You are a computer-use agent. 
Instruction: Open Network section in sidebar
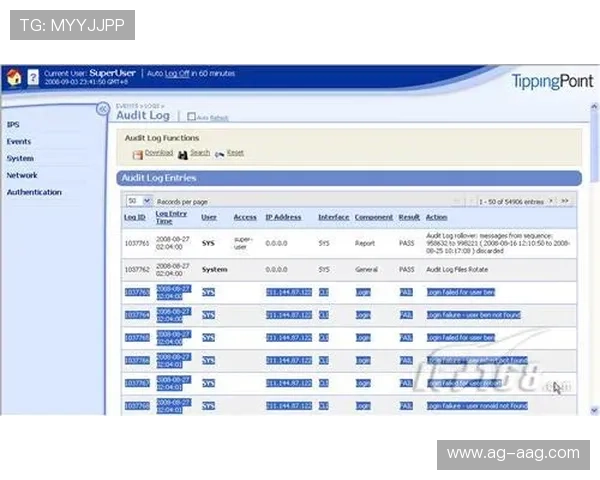[x=22, y=175]
